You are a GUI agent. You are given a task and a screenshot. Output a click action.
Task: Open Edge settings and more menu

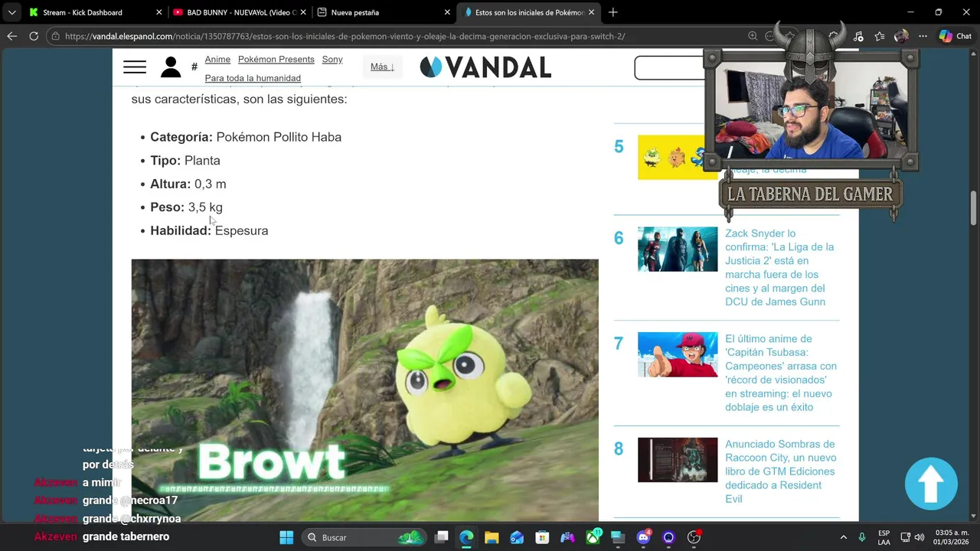tap(923, 36)
